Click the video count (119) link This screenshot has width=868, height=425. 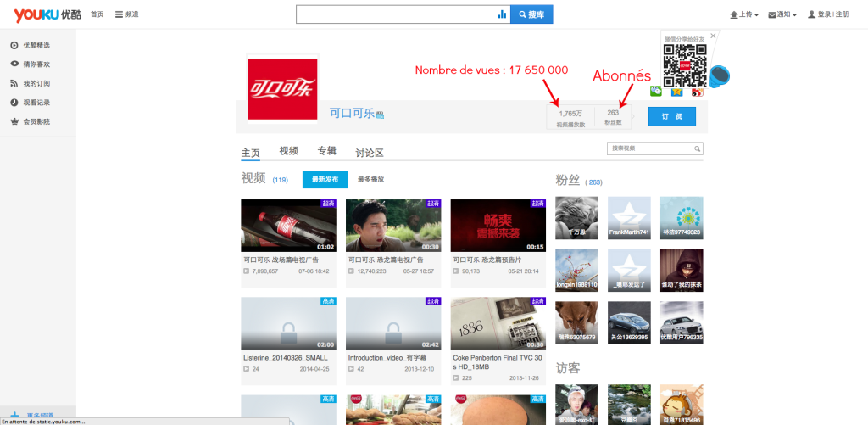(x=280, y=180)
